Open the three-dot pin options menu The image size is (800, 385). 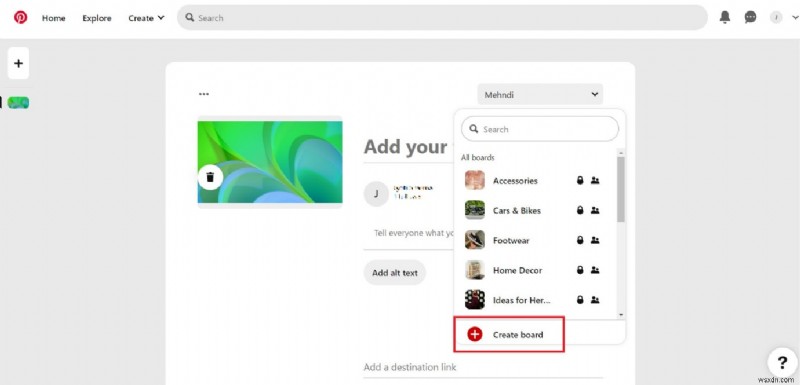pos(204,94)
